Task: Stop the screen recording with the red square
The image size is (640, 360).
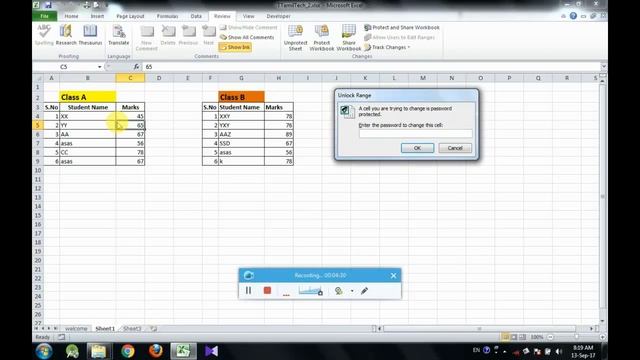Action: (267, 290)
